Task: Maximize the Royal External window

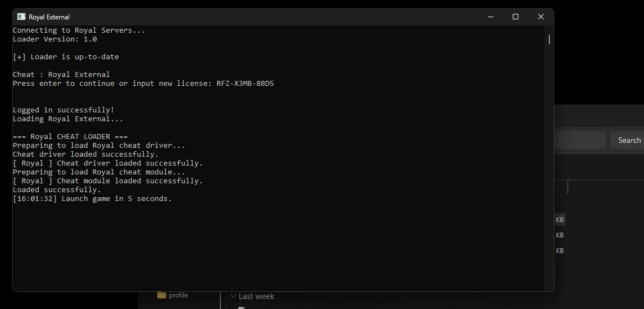Action: [516, 17]
